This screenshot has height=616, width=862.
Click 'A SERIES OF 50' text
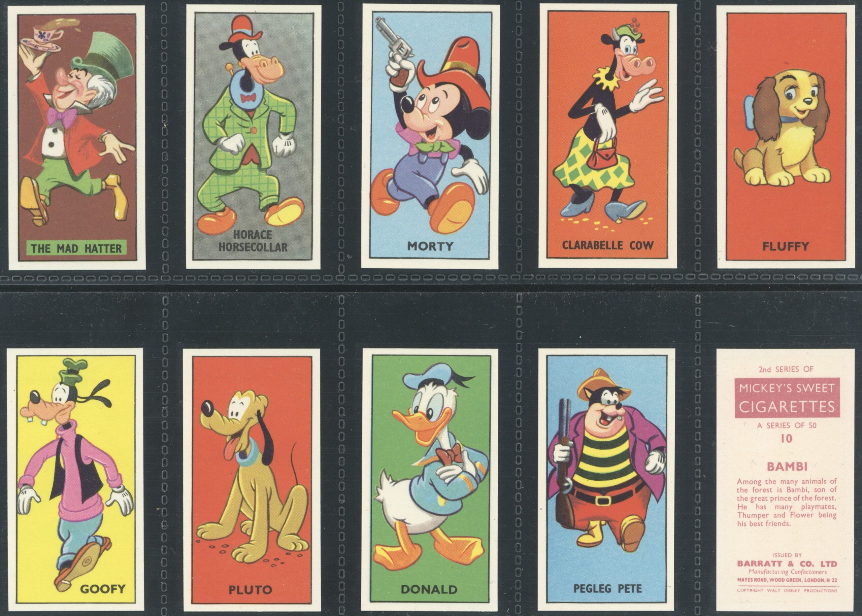(786, 425)
